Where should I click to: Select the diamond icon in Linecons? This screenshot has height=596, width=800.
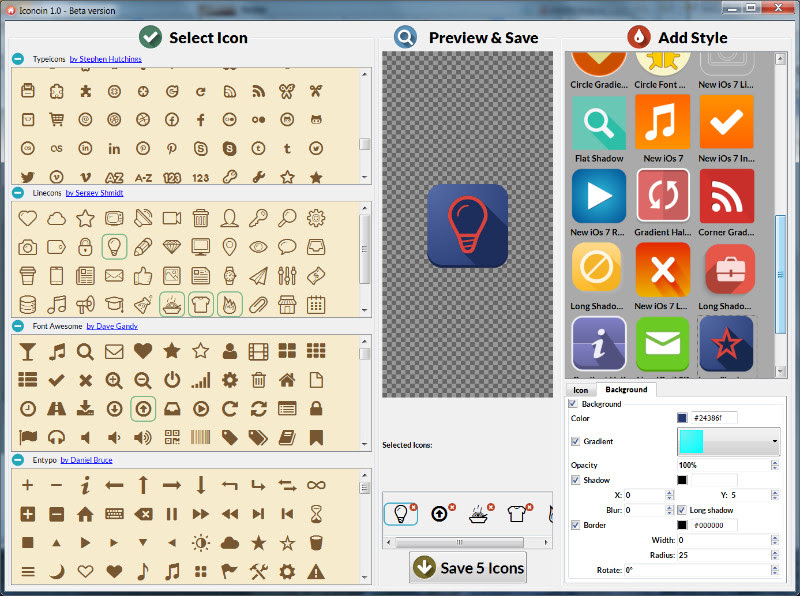click(x=171, y=248)
